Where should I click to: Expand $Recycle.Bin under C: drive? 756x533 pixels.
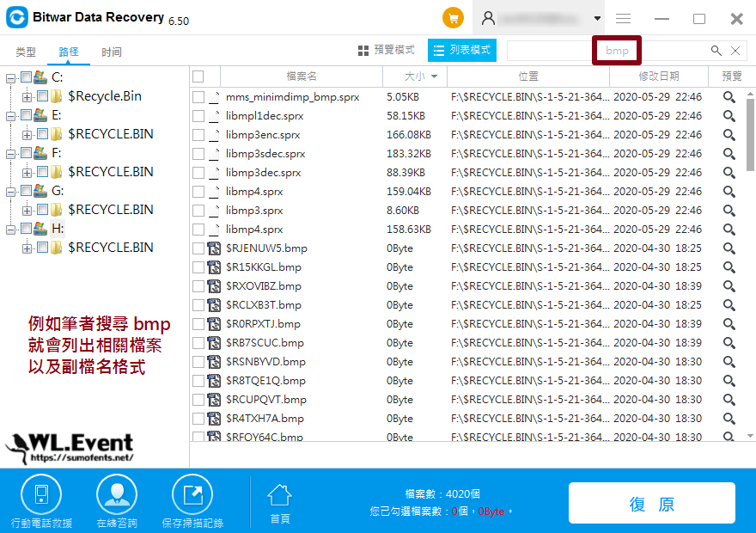pos(27,97)
